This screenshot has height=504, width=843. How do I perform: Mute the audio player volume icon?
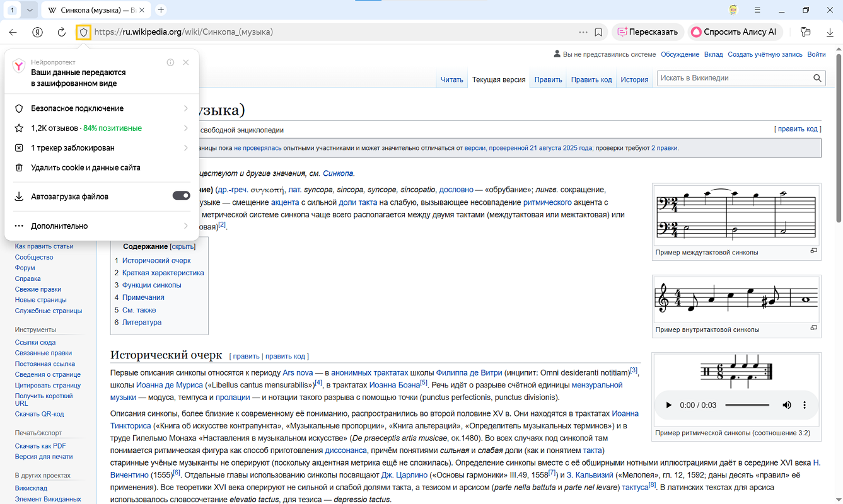pos(787,405)
